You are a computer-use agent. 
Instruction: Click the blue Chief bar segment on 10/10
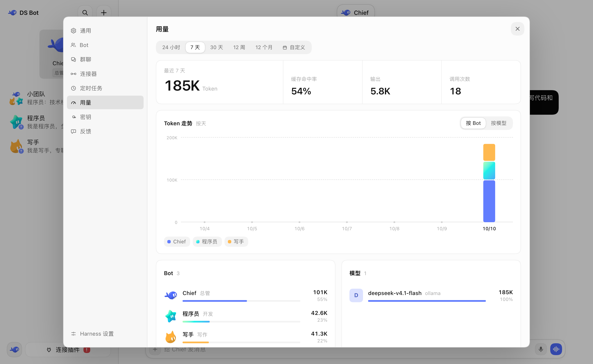pos(489,201)
